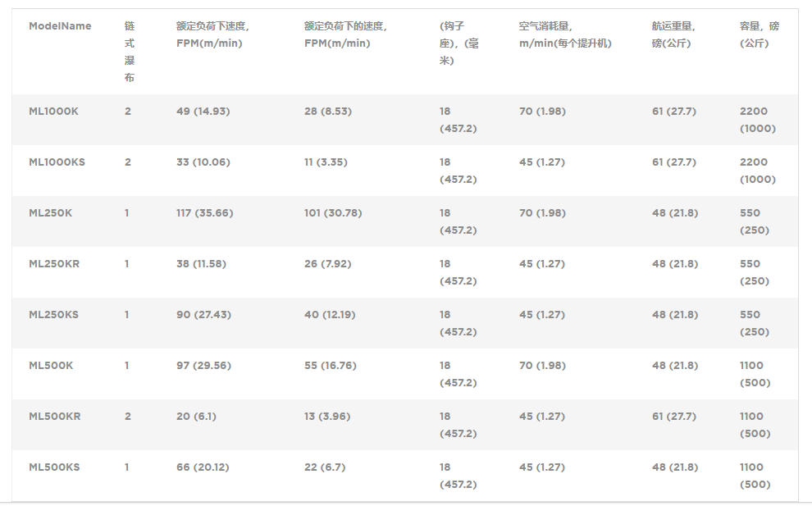
Task: Select the ML500K model name cell
Action: (x=51, y=366)
